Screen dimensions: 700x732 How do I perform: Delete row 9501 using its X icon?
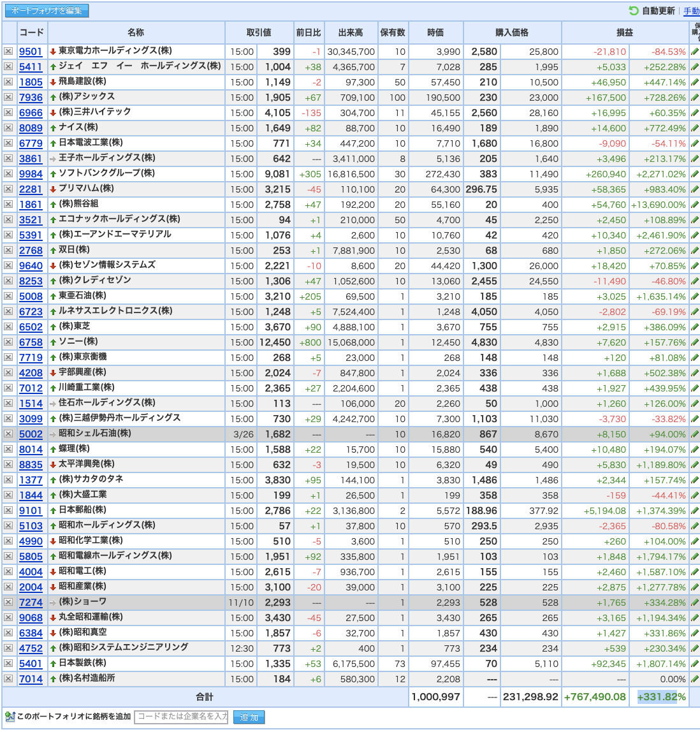(8, 52)
